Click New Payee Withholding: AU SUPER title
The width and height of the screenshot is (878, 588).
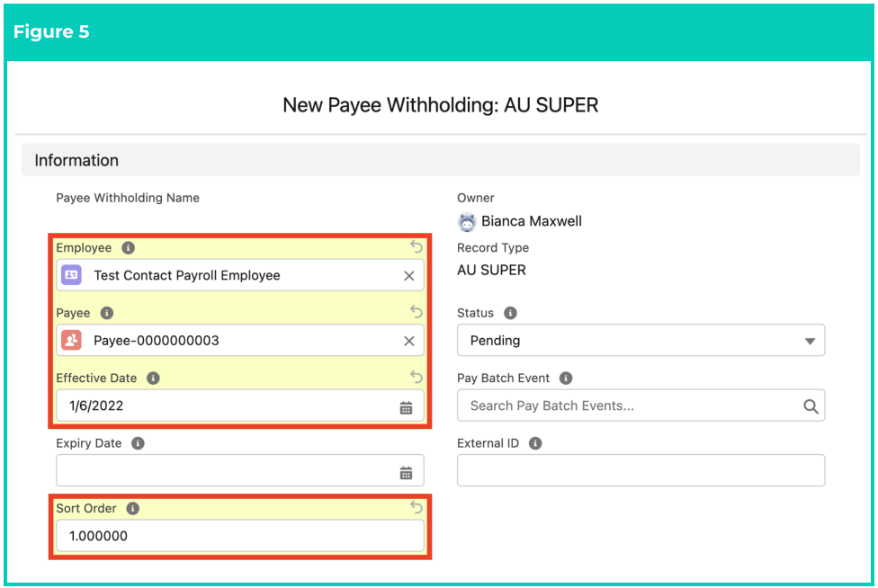coord(441,105)
